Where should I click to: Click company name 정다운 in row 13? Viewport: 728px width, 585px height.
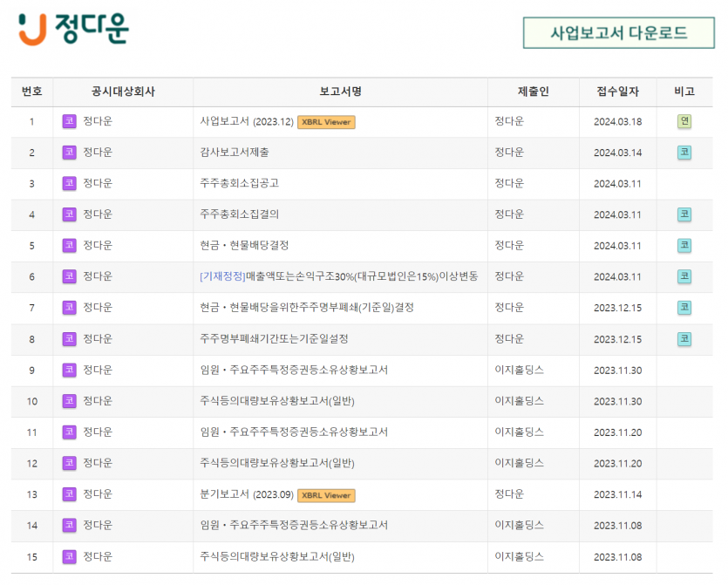pyautogui.click(x=98, y=494)
